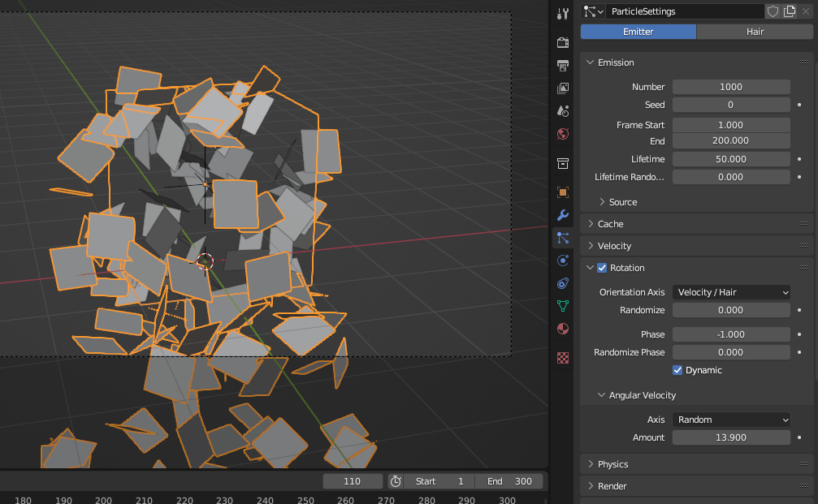Viewport: 818px width, 504px height.
Task: Select the Object properties tab
Action: tap(562, 192)
